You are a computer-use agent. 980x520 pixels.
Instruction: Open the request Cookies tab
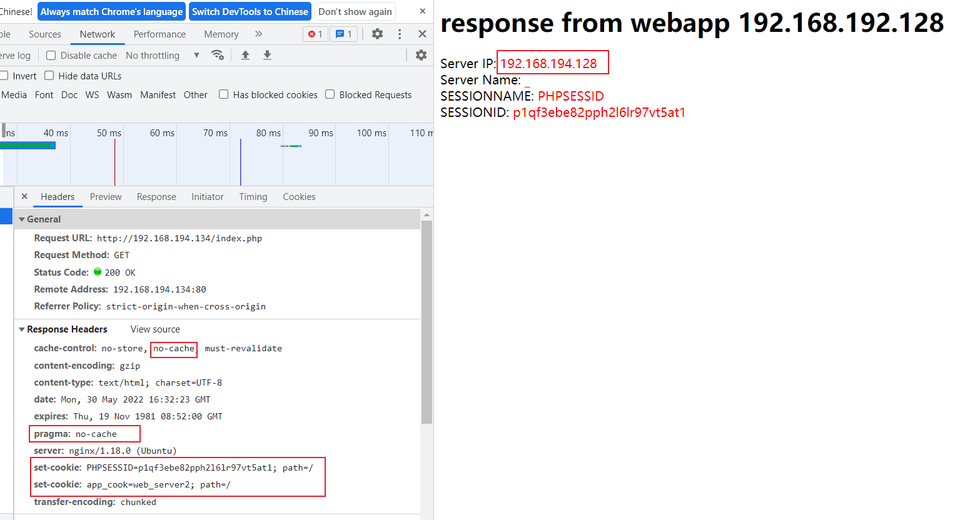pyautogui.click(x=299, y=196)
